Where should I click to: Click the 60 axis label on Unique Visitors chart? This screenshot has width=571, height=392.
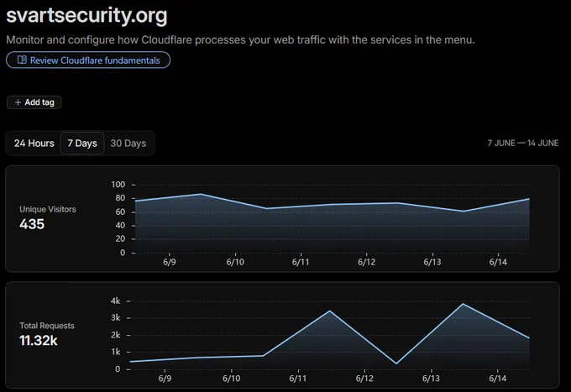[x=120, y=212]
